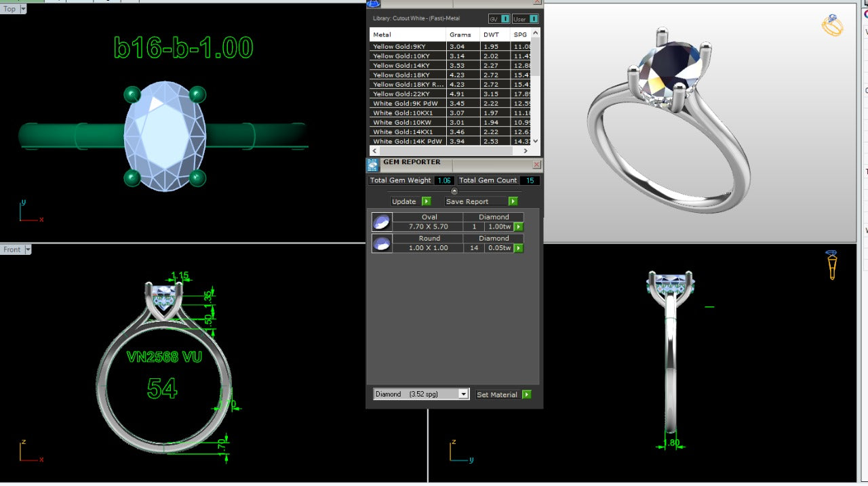Click the Total Gem Weight value 1.06
The width and height of the screenshot is (868, 486).
point(444,180)
